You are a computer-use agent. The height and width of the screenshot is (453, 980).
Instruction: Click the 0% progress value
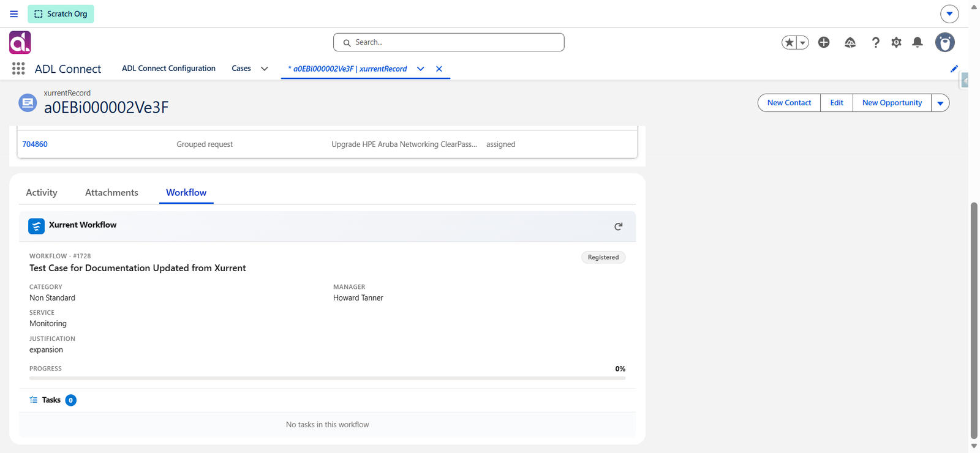click(x=620, y=369)
